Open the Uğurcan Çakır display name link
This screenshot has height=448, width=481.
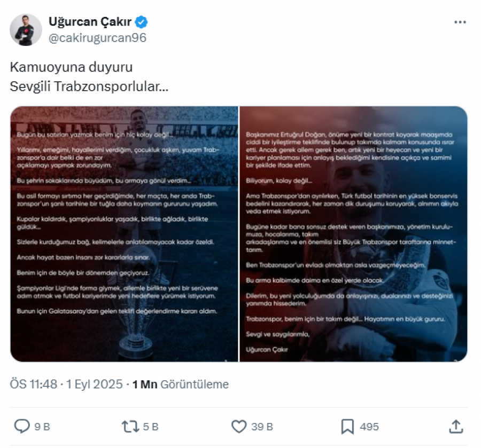click(x=90, y=22)
